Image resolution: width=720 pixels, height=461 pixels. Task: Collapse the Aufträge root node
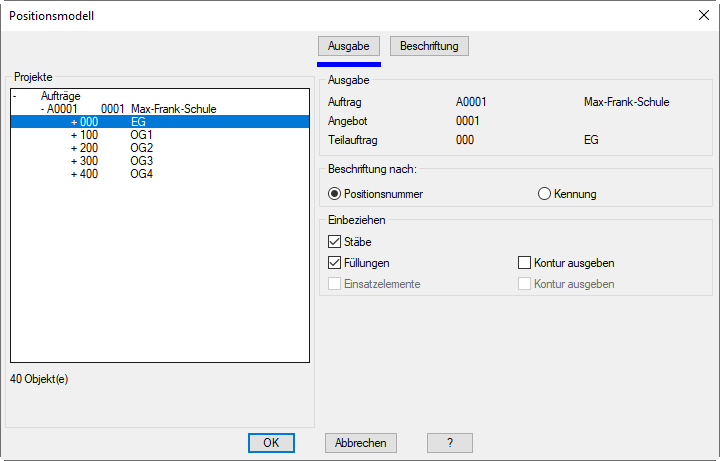[x=15, y=96]
